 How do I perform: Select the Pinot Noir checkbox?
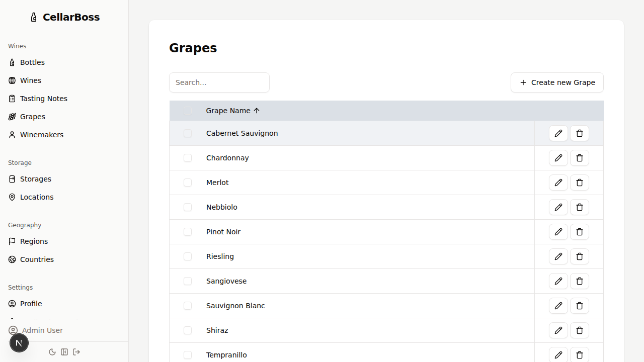(188, 232)
